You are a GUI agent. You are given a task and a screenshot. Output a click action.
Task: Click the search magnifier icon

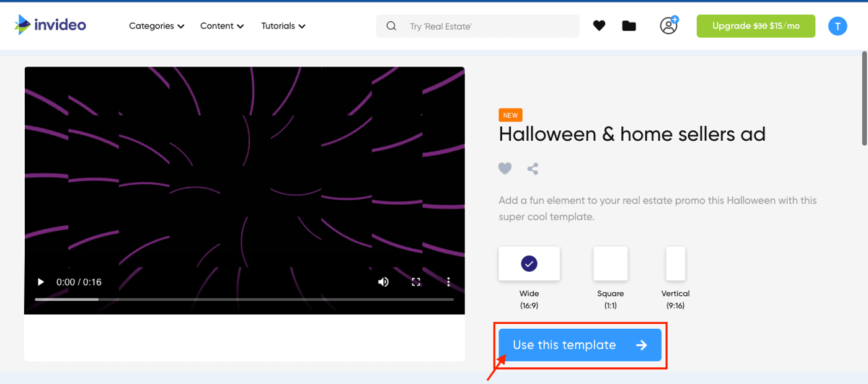(391, 26)
